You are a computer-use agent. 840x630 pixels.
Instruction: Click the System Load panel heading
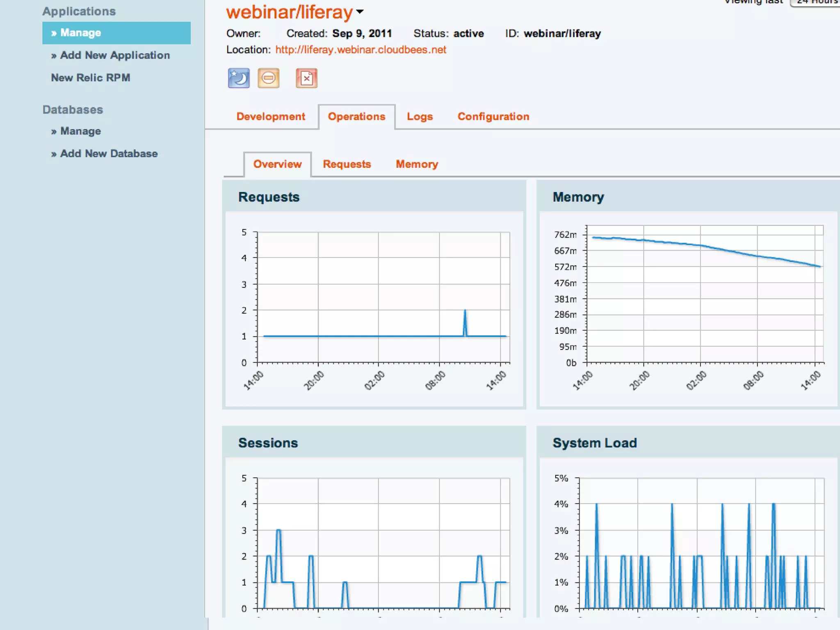coord(595,443)
